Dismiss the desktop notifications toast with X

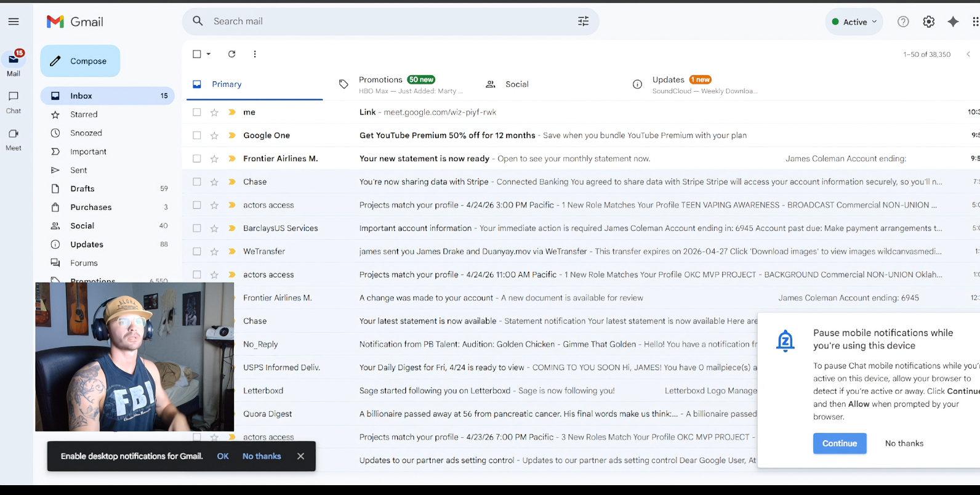300,456
